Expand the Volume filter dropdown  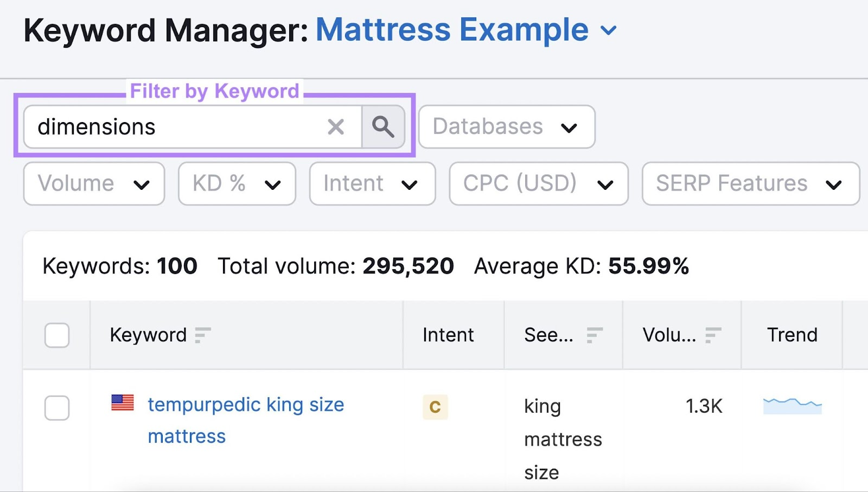pyautogui.click(x=93, y=183)
